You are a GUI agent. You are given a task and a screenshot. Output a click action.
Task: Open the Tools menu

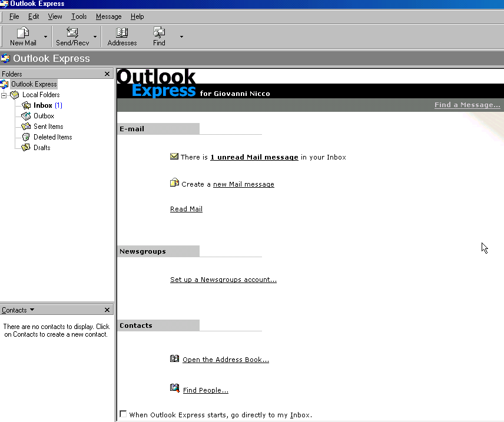coord(79,16)
